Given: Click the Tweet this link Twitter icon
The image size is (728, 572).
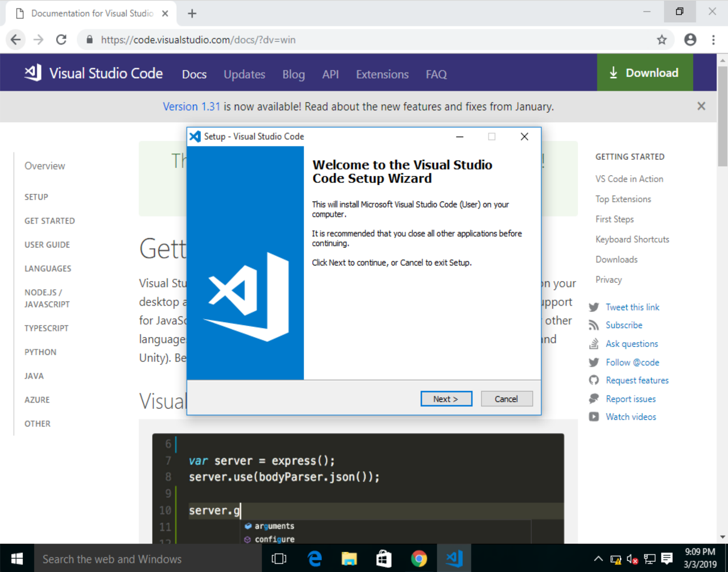Looking at the screenshot, I should pyautogui.click(x=594, y=307).
